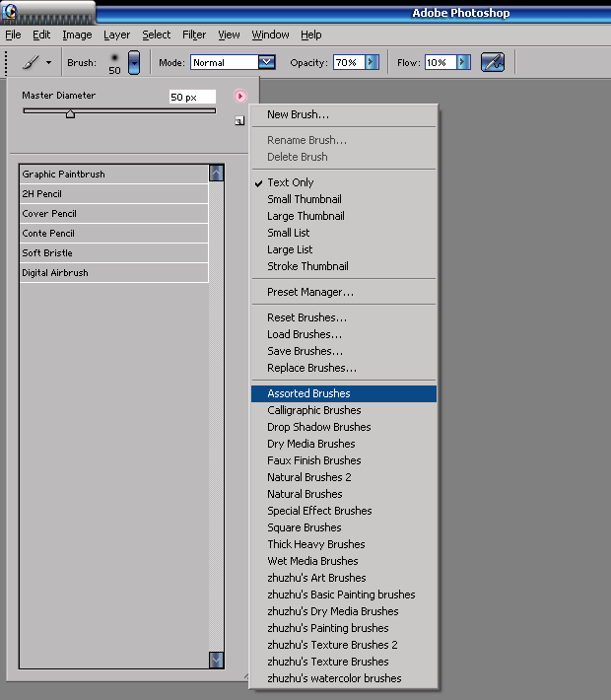Click the Brush tool preset icon
This screenshot has height=700, width=611.
(x=31, y=62)
